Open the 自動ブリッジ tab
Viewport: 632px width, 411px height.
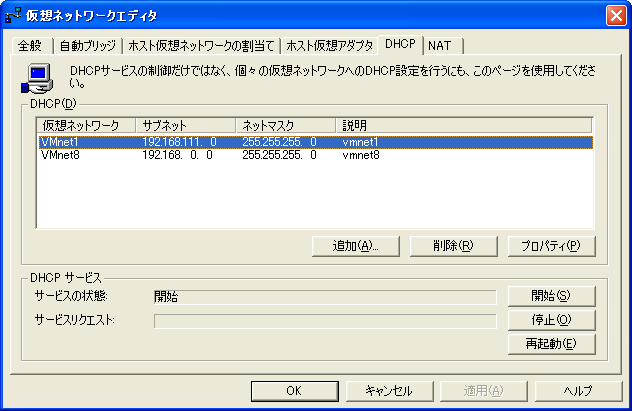tap(87, 46)
